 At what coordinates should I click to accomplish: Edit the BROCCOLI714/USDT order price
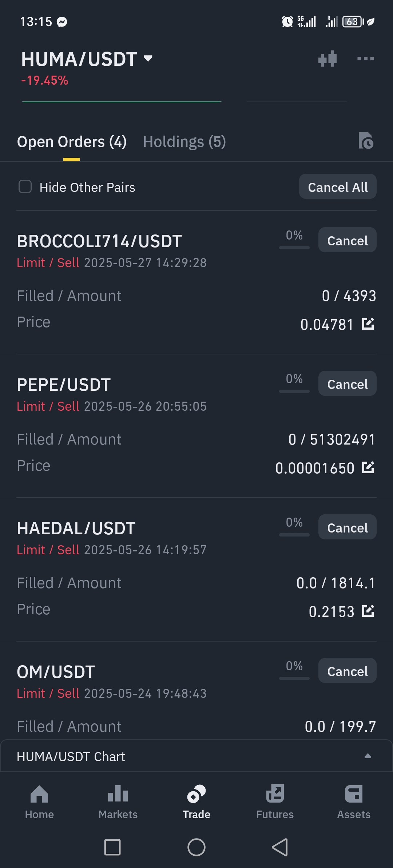click(x=368, y=324)
